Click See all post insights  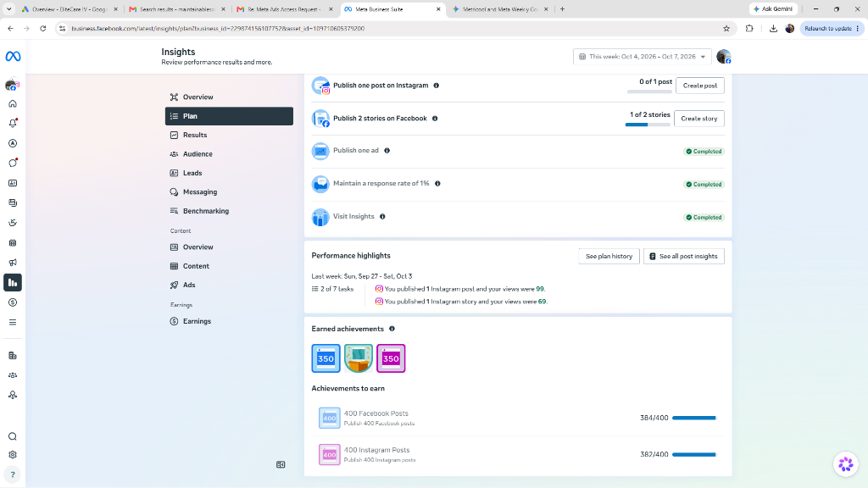pos(684,256)
